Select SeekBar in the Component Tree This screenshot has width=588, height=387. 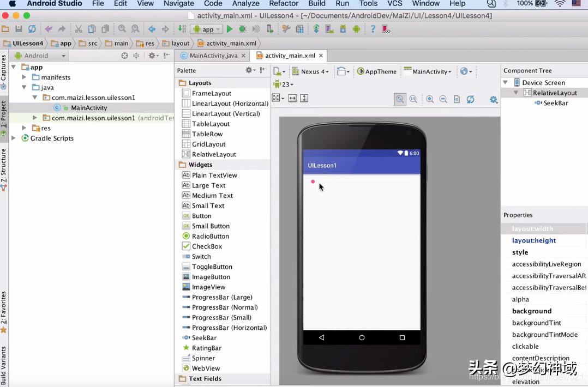[x=555, y=103]
